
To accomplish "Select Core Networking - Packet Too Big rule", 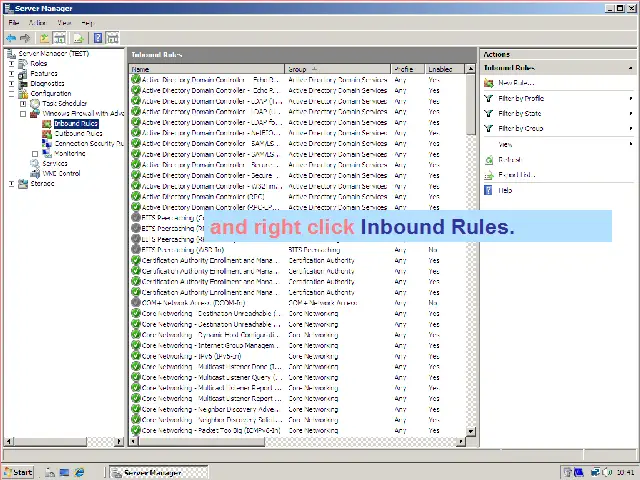I will tap(298, 431).
